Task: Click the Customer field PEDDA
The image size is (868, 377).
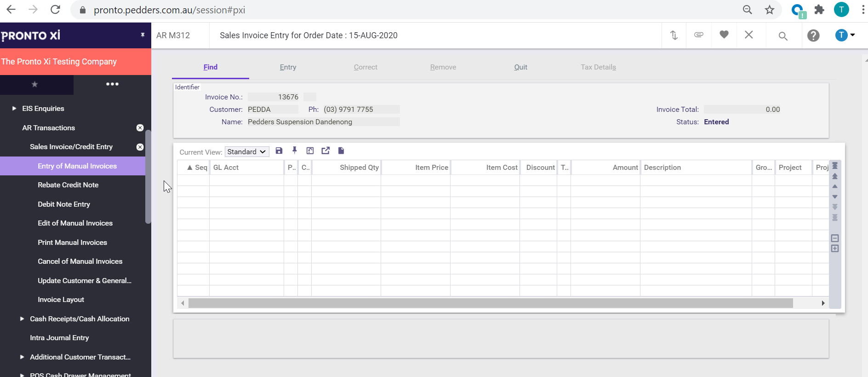Action: click(x=273, y=110)
